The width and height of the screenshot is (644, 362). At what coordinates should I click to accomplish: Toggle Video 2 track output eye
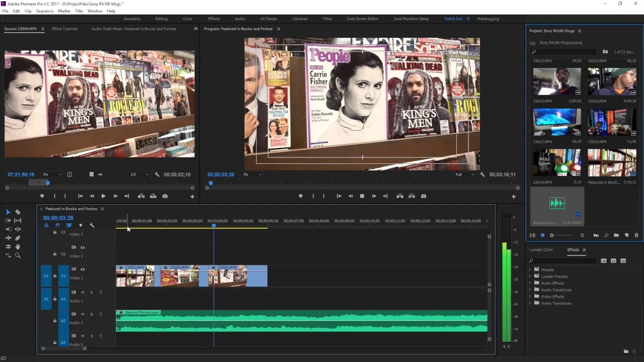(x=83, y=247)
